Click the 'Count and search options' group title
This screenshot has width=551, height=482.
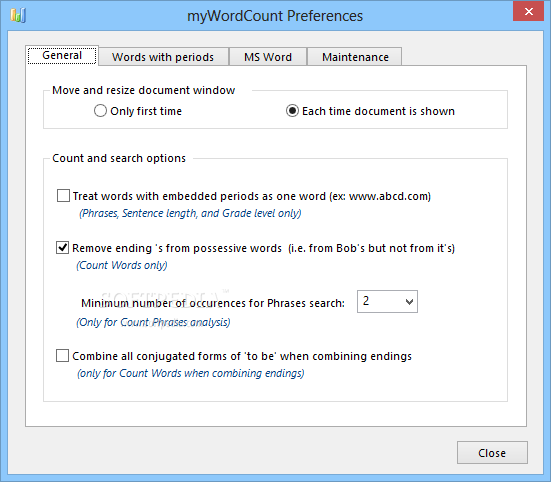pos(119,158)
